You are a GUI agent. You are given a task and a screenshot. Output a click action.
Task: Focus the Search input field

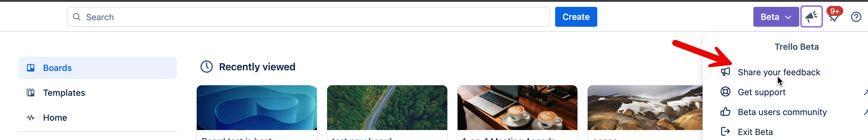coord(308,17)
